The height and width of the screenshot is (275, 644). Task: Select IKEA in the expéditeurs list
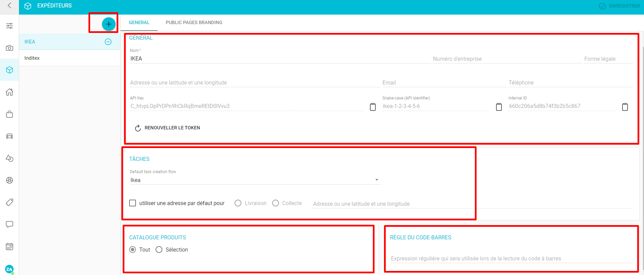[x=69, y=42]
